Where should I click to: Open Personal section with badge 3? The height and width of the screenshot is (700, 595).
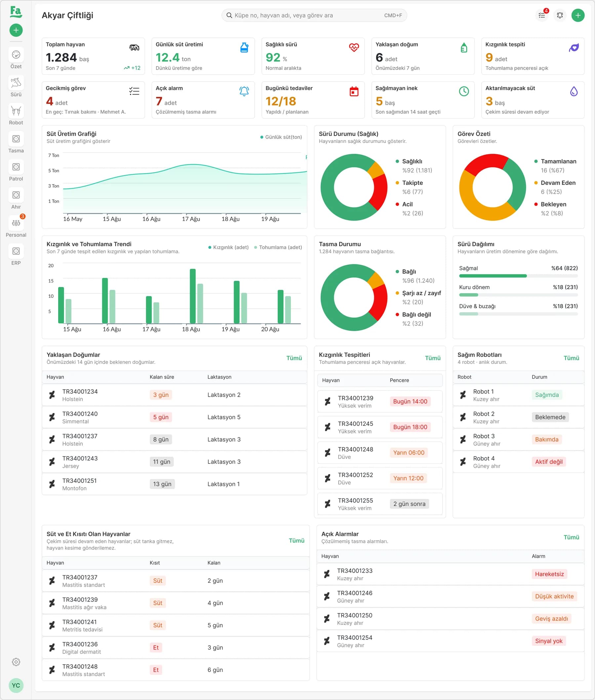pyautogui.click(x=16, y=227)
